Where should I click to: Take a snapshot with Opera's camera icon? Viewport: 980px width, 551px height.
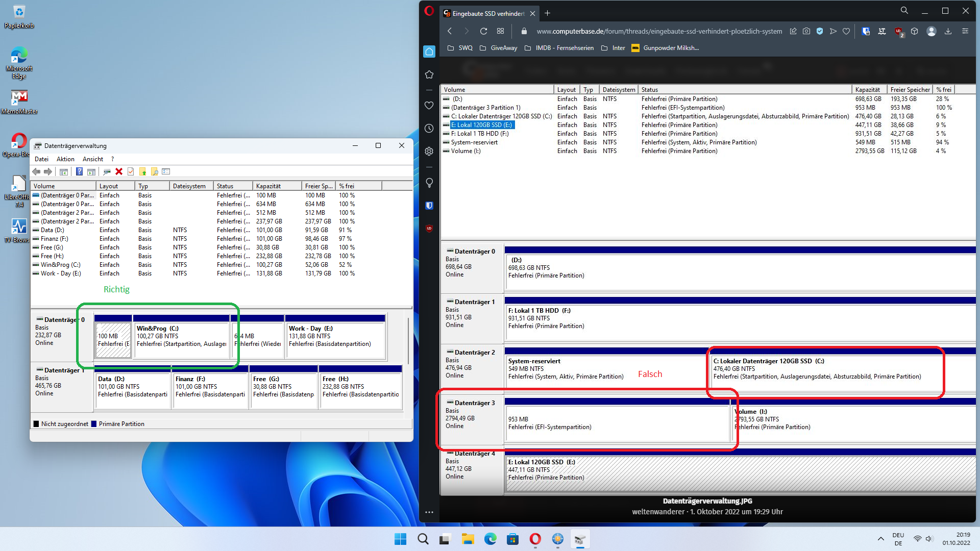point(806,31)
